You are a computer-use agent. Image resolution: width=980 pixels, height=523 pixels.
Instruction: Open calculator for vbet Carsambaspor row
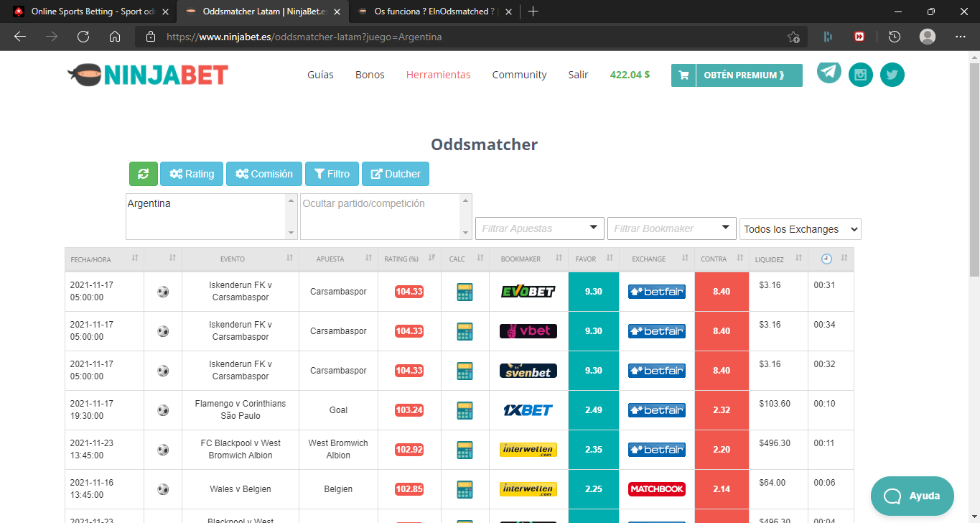pos(465,332)
